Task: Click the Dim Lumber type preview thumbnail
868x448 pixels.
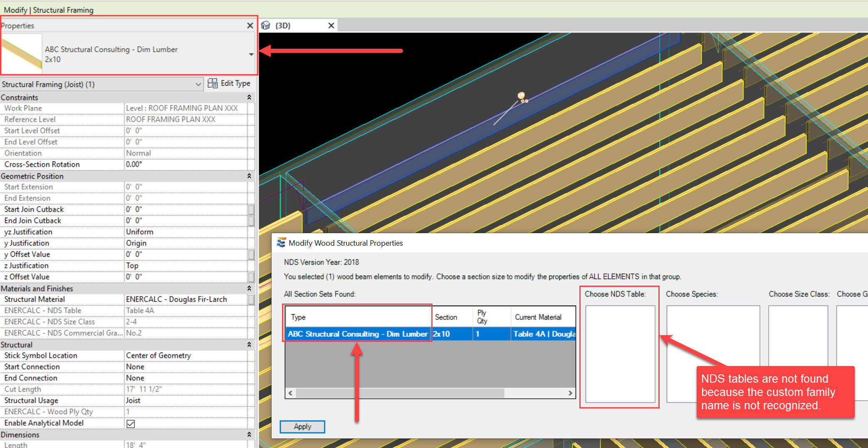Action: tap(22, 54)
